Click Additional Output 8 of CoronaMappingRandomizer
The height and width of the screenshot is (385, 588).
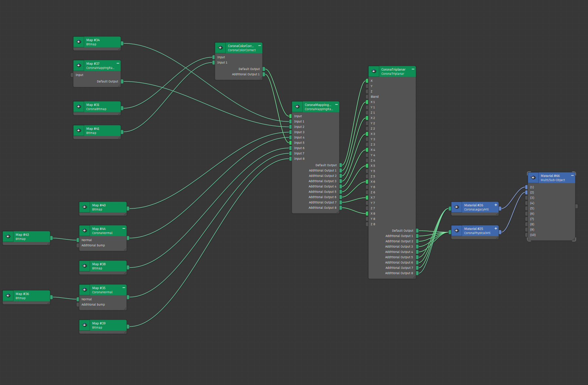coord(341,208)
